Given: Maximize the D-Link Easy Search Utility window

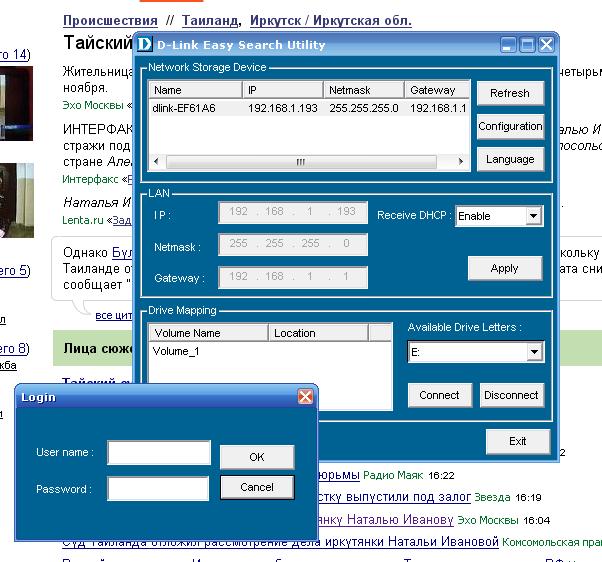Looking at the screenshot, I should tap(527, 45).
